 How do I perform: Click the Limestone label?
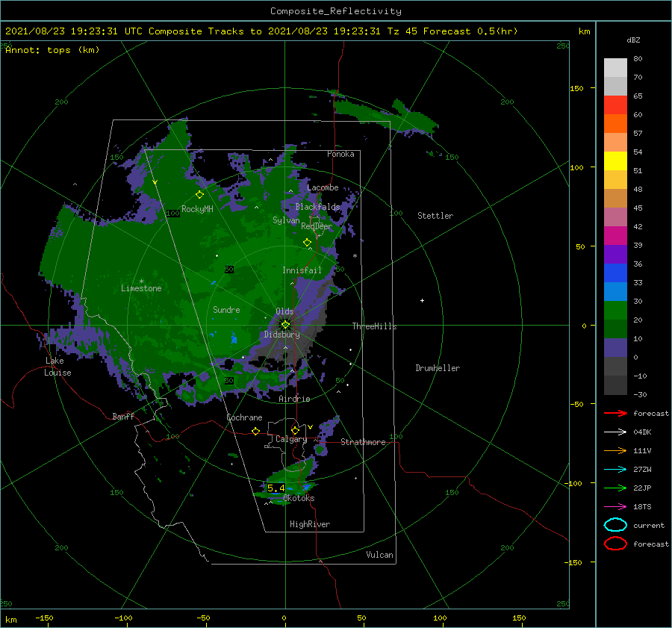141,288
